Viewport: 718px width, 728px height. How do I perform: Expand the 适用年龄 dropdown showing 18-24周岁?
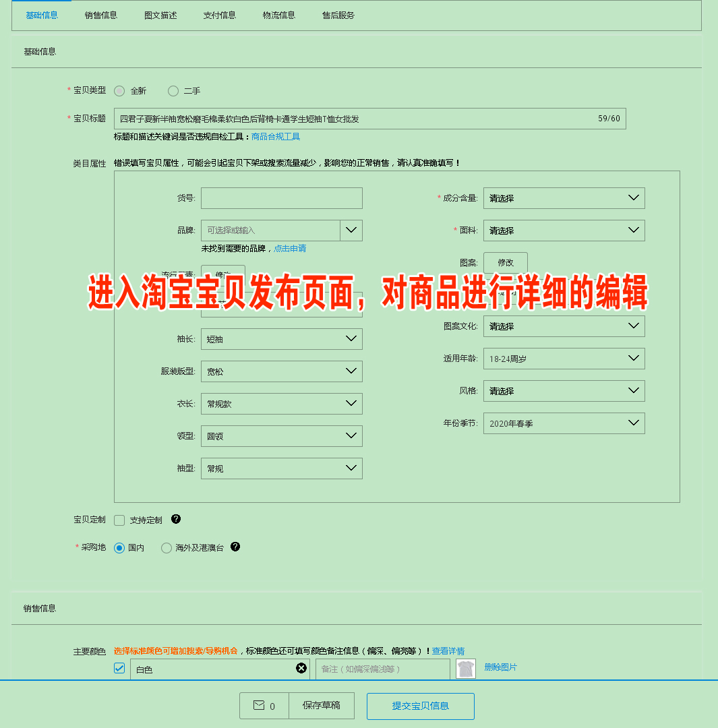(564, 358)
